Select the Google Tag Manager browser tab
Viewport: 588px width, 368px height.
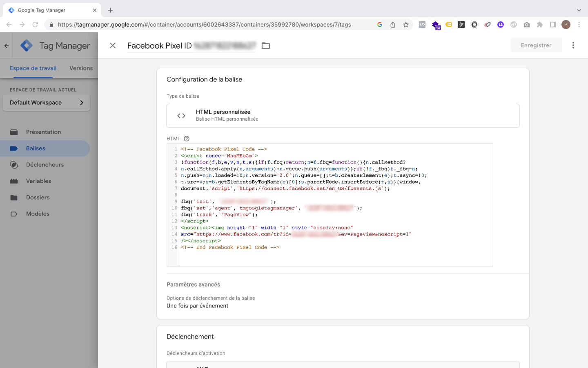click(x=52, y=10)
